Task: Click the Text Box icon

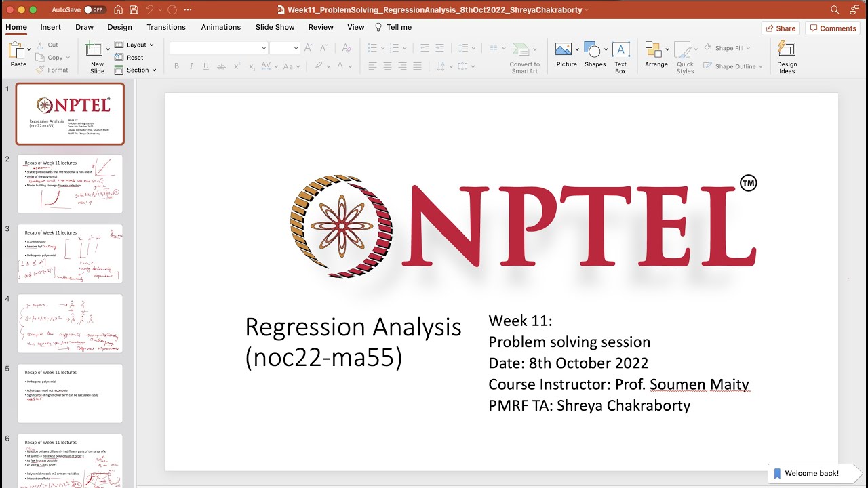Action: (620, 49)
